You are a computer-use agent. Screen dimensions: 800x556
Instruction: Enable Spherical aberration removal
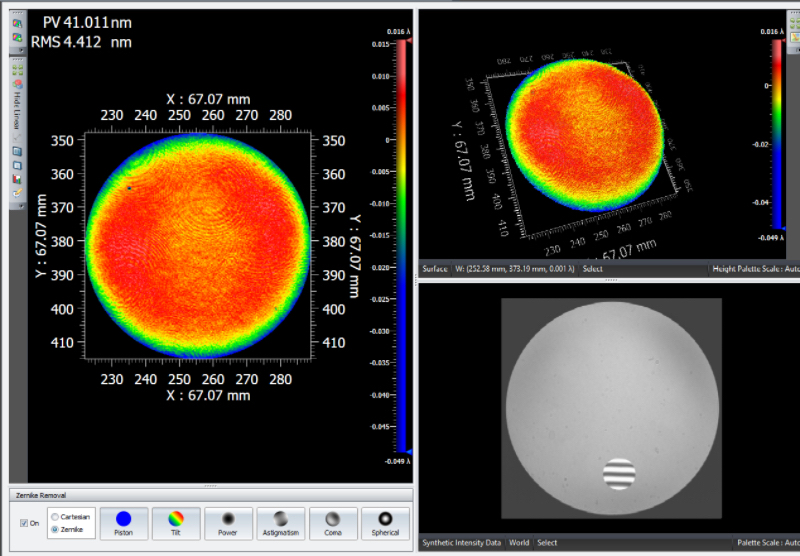(x=385, y=523)
